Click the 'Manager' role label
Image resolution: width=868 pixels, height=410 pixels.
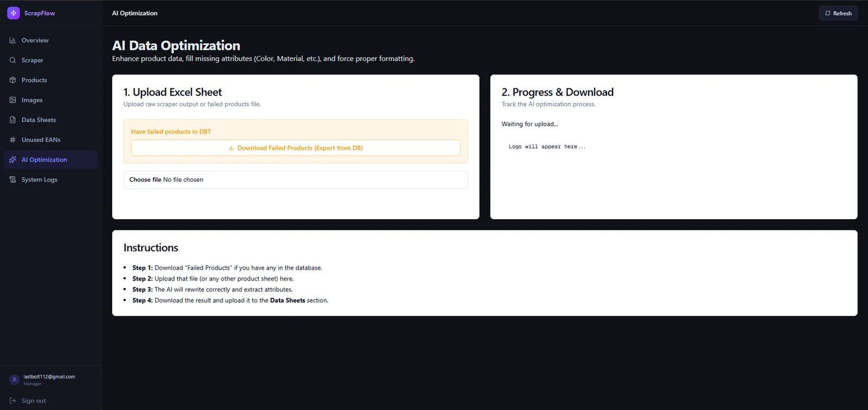(33, 384)
